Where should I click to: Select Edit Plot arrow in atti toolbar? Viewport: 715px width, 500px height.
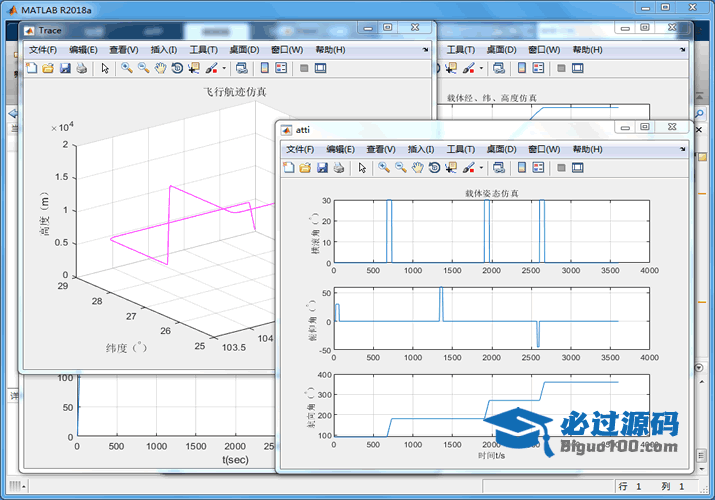click(x=362, y=168)
